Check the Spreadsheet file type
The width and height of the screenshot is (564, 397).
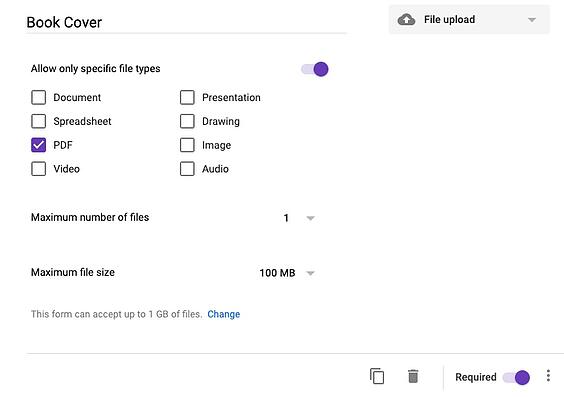[x=38, y=121]
